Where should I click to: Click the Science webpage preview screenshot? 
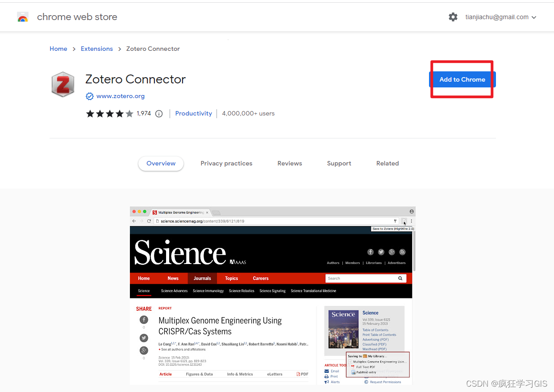[x=272, y=294]
